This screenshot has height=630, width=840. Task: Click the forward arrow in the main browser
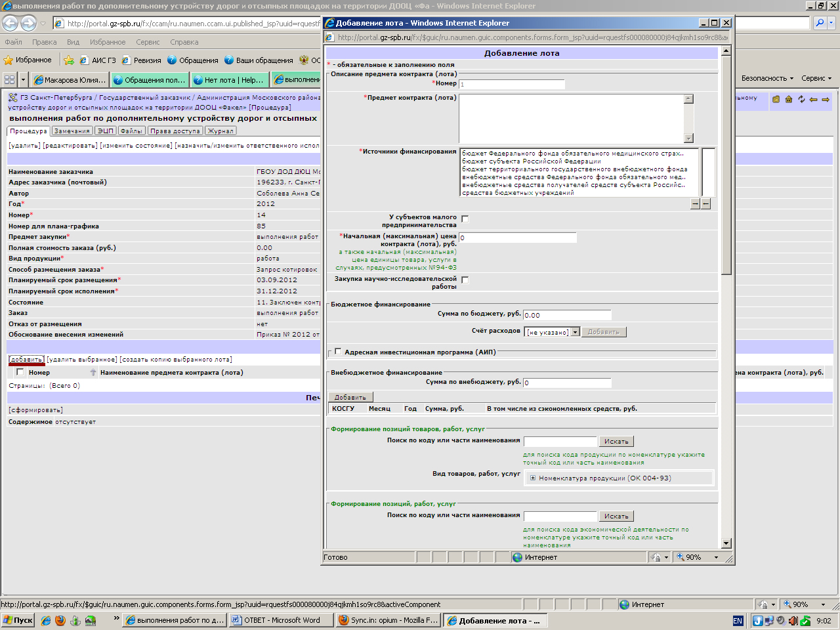click(x=28, y=24)
